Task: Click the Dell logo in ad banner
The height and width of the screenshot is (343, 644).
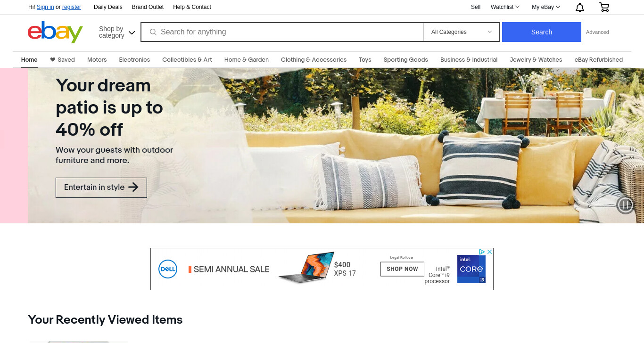Action: pos(168,269)
